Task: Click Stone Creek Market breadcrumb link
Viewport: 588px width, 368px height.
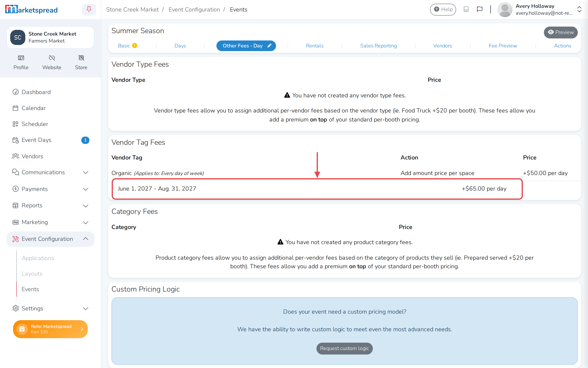Action: pyautogui.click(x=133, y=9)
